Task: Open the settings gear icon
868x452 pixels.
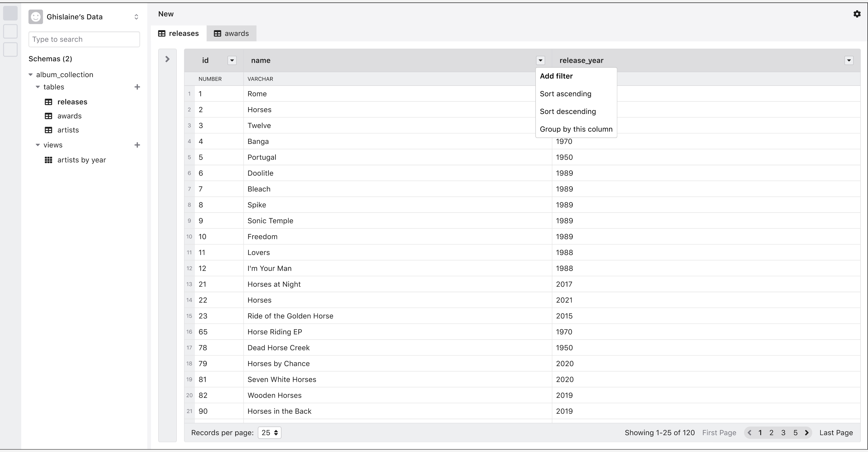Action: click(857, 14)
